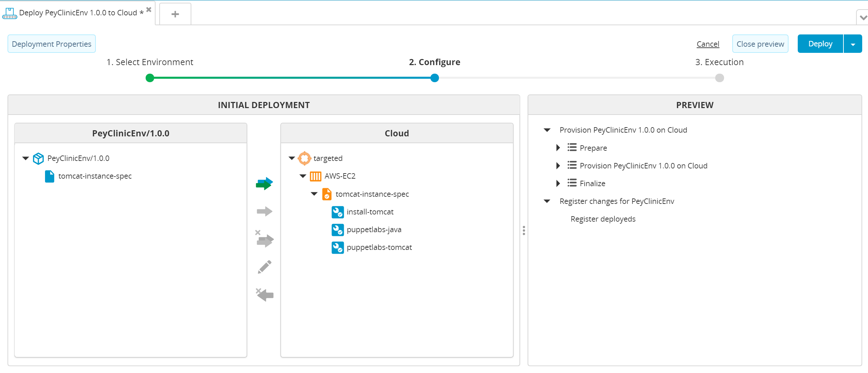Click the deployment tab conveyor icon
The width and height of the screenshot is (868, 373).
click(10, 13)
